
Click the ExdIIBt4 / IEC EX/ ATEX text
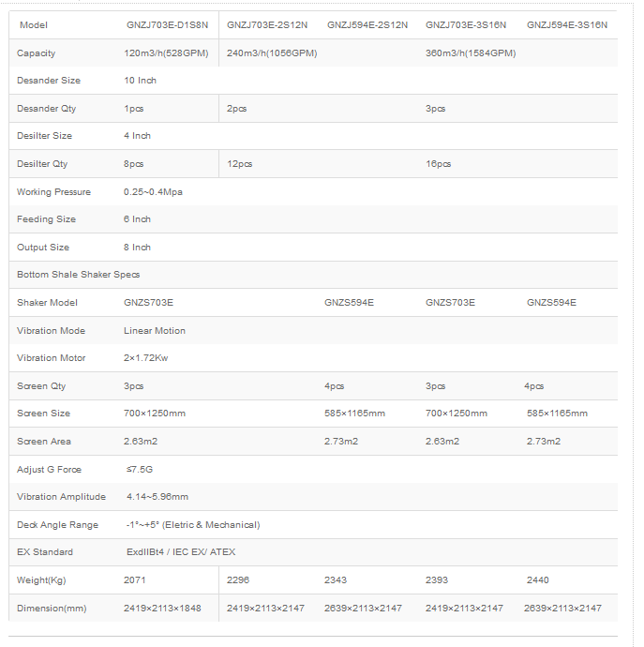point(179,552)
